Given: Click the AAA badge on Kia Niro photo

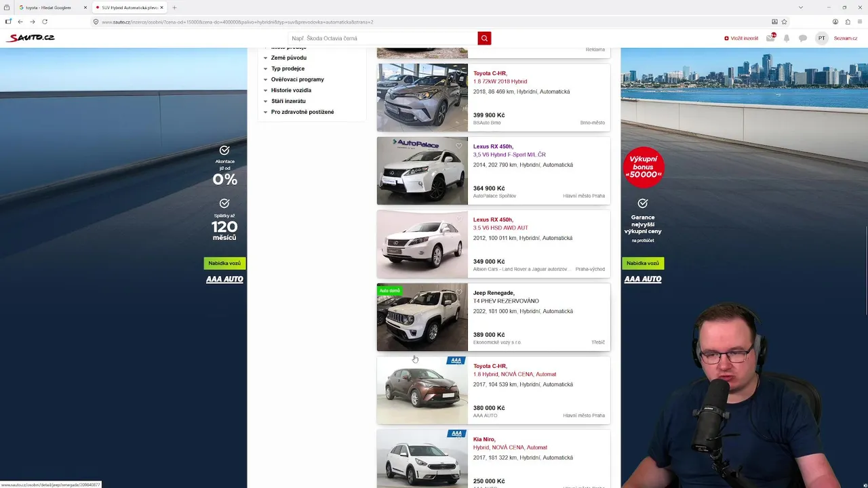Looking at the screenshot, I should click(x=456, y=434).
